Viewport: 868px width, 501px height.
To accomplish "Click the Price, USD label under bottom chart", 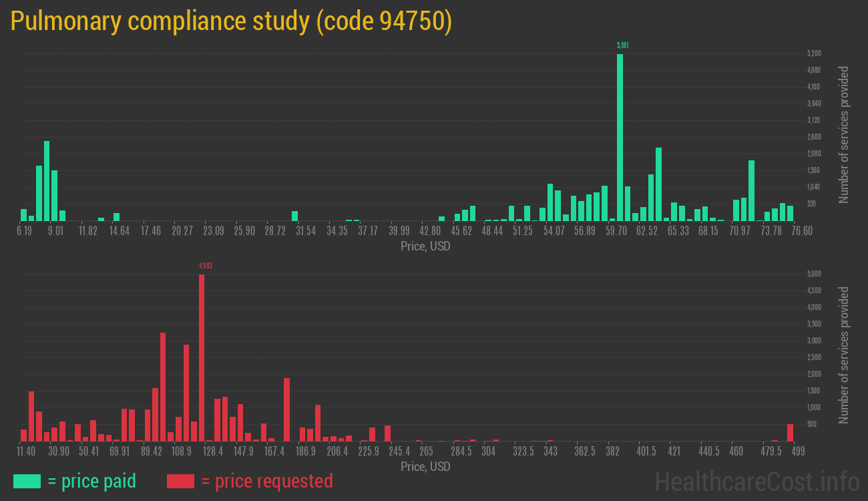I will pos(425,467).
